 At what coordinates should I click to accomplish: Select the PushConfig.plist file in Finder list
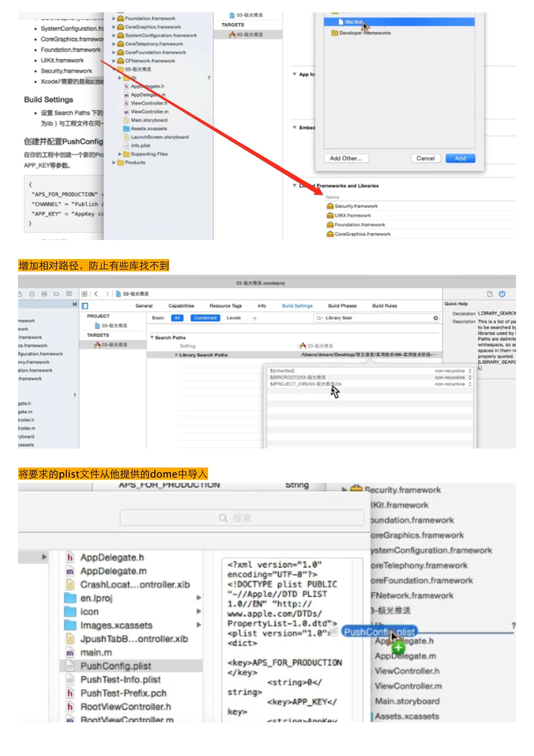pos(115,666)
